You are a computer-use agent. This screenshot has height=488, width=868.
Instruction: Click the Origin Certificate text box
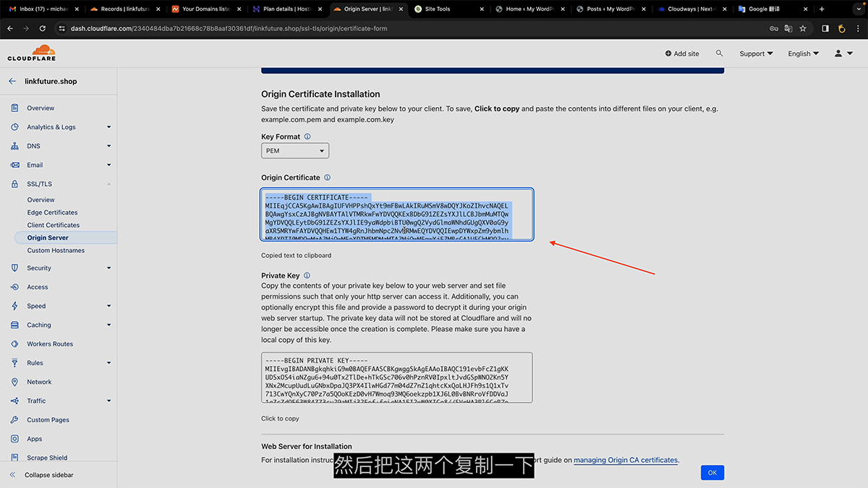coord(397,215)
